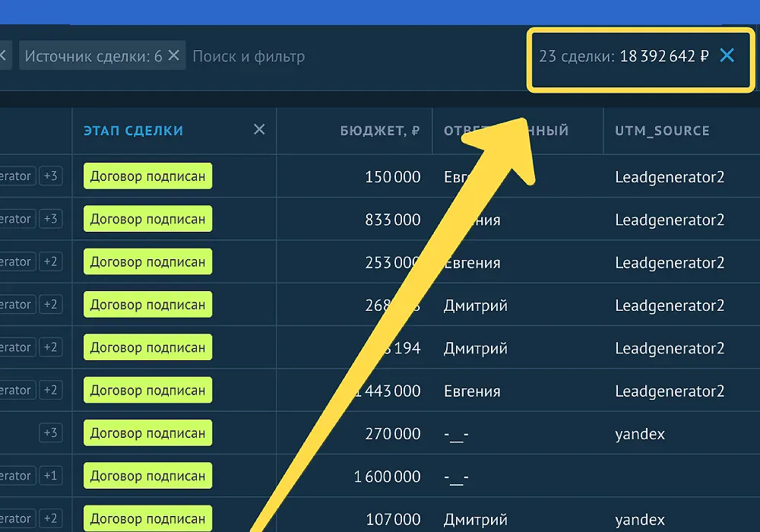Click 'Leadgenerator2' in the 833 000 row
This screenshot has width=760, height=532.
(x=670, y=220)
